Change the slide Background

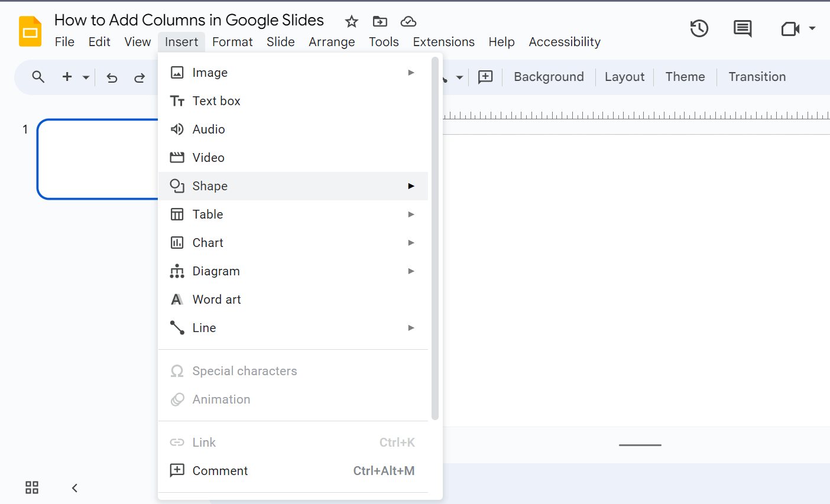click(548, 77)
